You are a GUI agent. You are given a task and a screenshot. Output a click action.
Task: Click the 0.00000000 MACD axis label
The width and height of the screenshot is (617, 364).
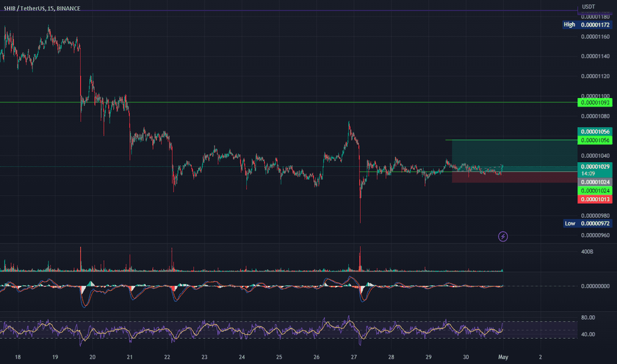595,286
